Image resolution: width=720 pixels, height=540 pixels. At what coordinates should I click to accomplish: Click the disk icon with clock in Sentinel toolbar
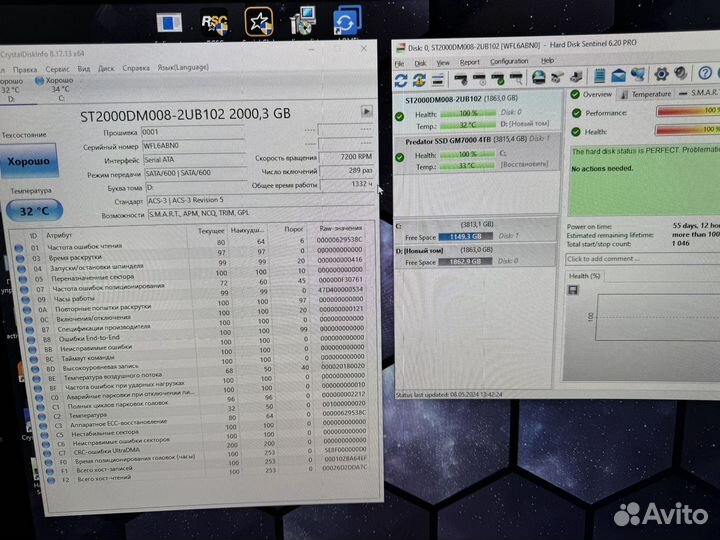pos(479,79)
